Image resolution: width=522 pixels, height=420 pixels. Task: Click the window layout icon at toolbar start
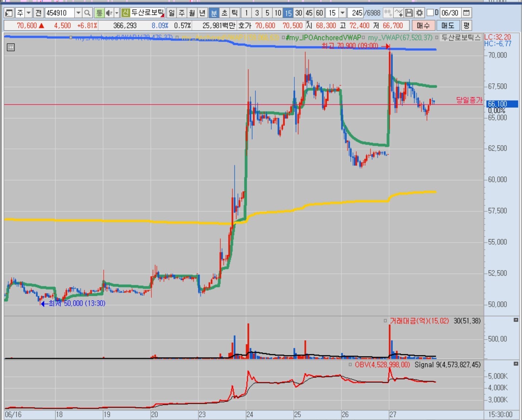pos(9,13)
